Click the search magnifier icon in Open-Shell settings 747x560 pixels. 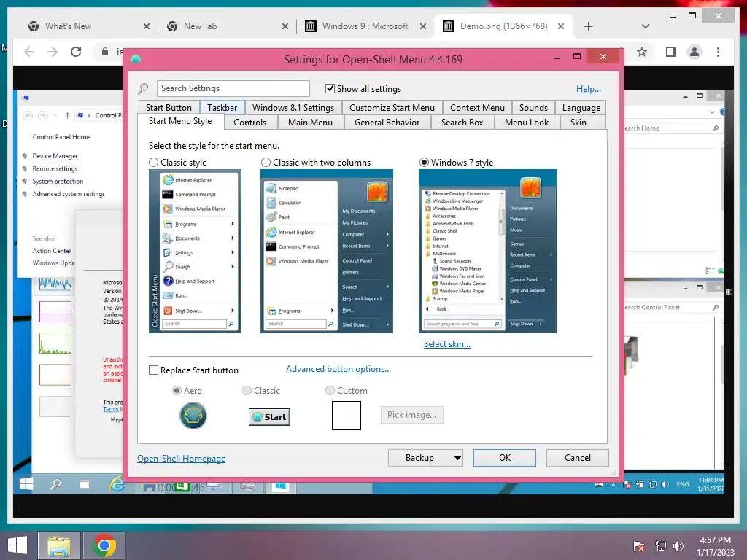[x=144, y=88]
